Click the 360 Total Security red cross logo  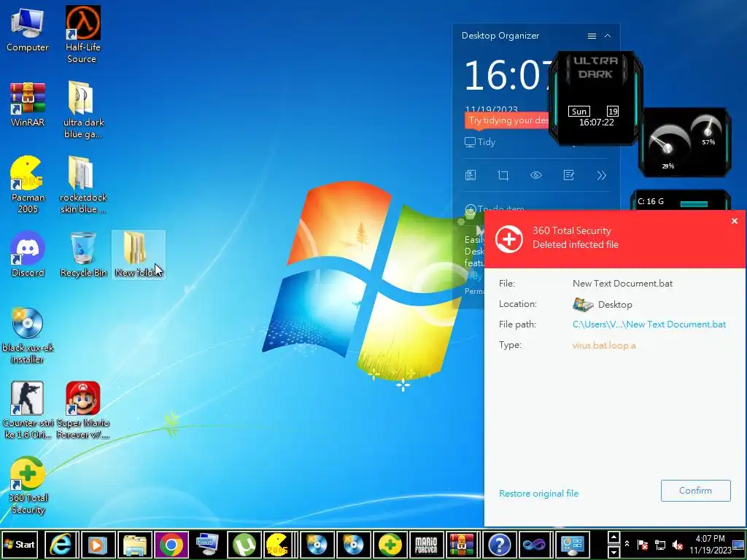click(x=508, y=238)
